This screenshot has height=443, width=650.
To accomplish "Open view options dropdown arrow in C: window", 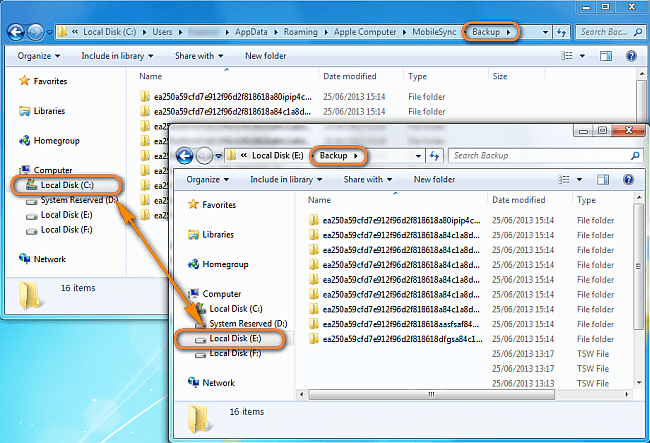I will 582,56.
